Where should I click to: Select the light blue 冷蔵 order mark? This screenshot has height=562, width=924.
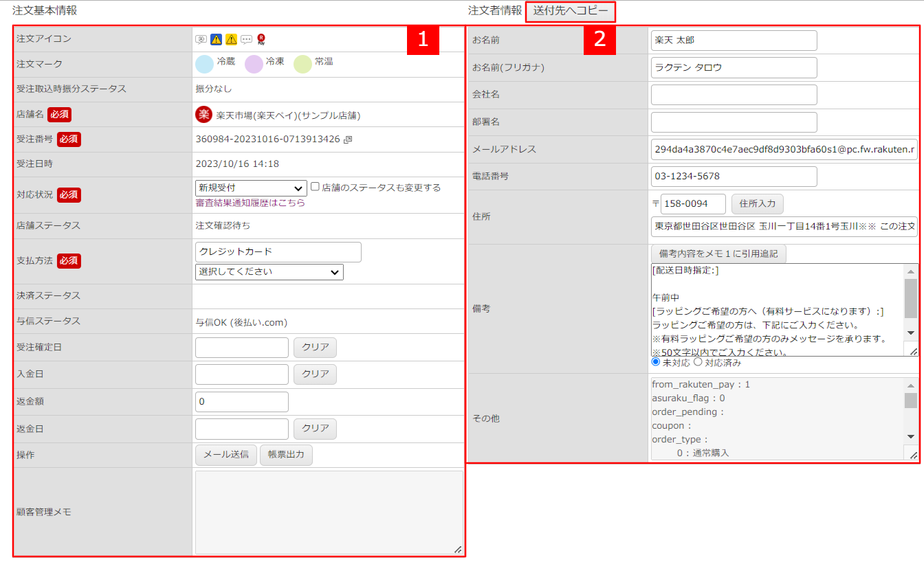(x=204, y=64)
